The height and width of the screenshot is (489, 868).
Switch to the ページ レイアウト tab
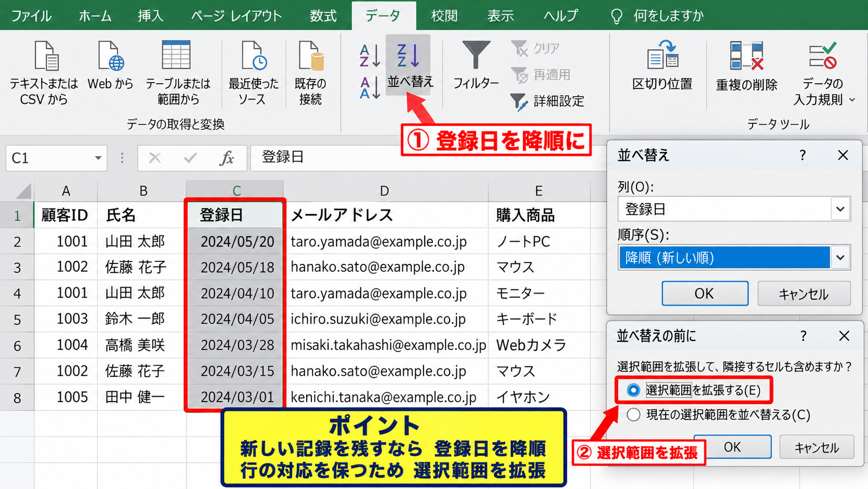[x=236, y=16]
